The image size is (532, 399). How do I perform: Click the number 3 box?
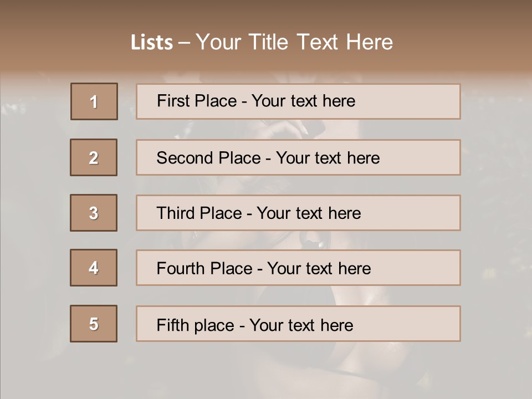94,213
